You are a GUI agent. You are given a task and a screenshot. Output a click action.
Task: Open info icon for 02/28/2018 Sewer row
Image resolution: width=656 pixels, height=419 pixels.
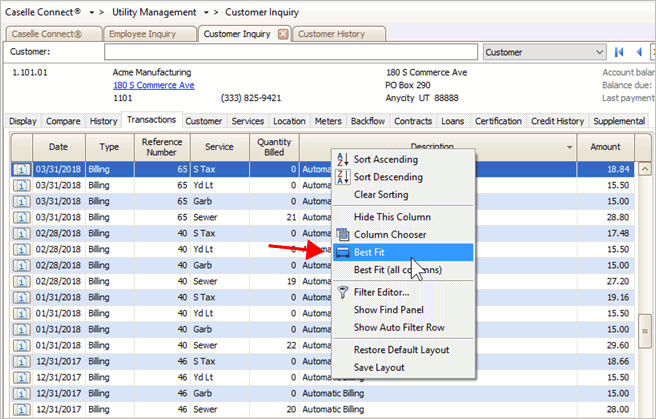tap(21, 281)
